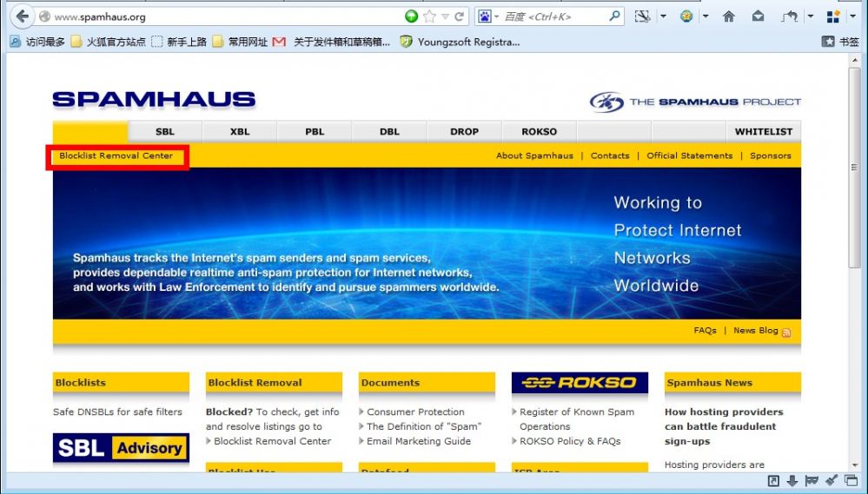Reload the page with the refresh icon
Screen dimensions: 868x494
pos(459,16)
